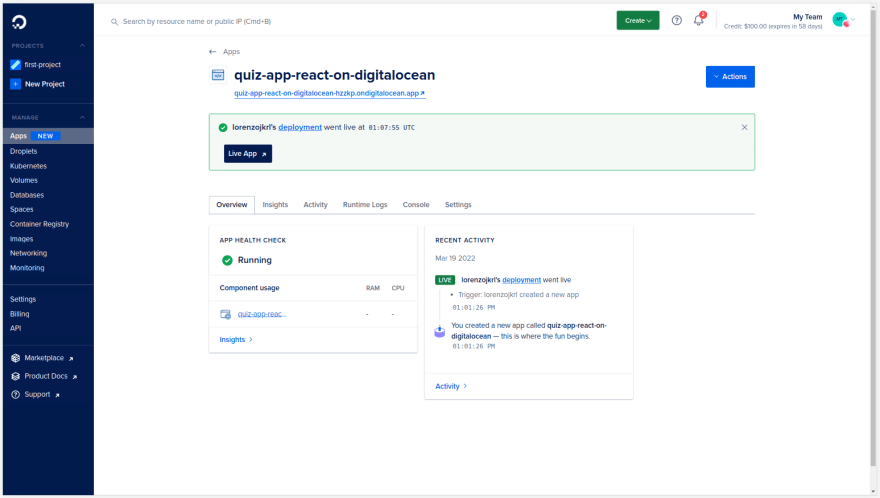Click the deployment link in Recent Activity
The height and width of the screenshot is (498, 880).
coord(521,280)
